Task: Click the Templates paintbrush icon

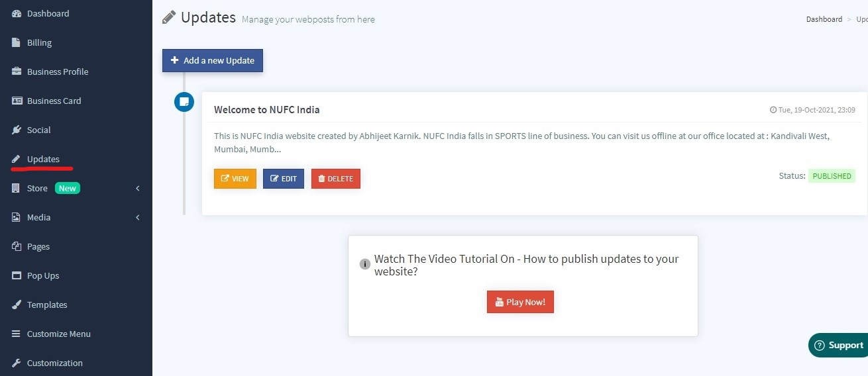Action: [17, 305]
